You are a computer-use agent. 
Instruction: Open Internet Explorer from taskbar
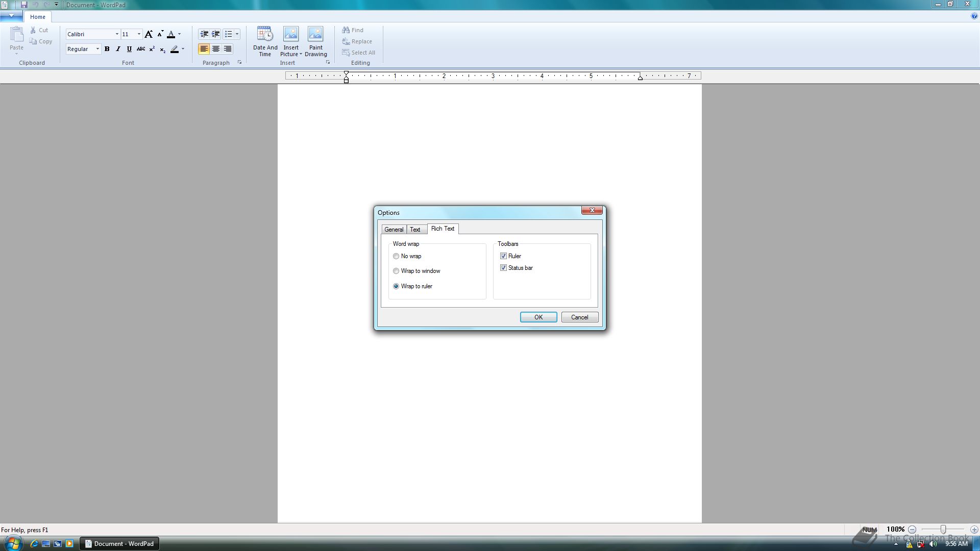point(34,543)
